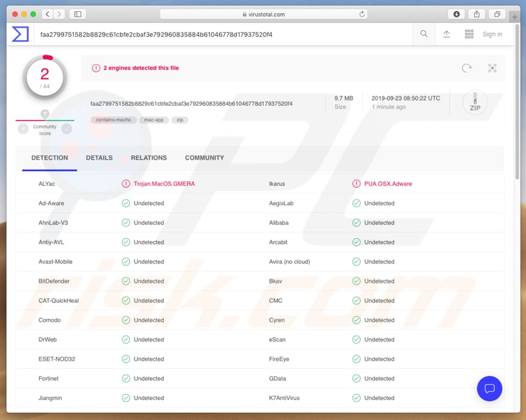
Task: Click the reanalyze file icon
Action: (467, 68)
